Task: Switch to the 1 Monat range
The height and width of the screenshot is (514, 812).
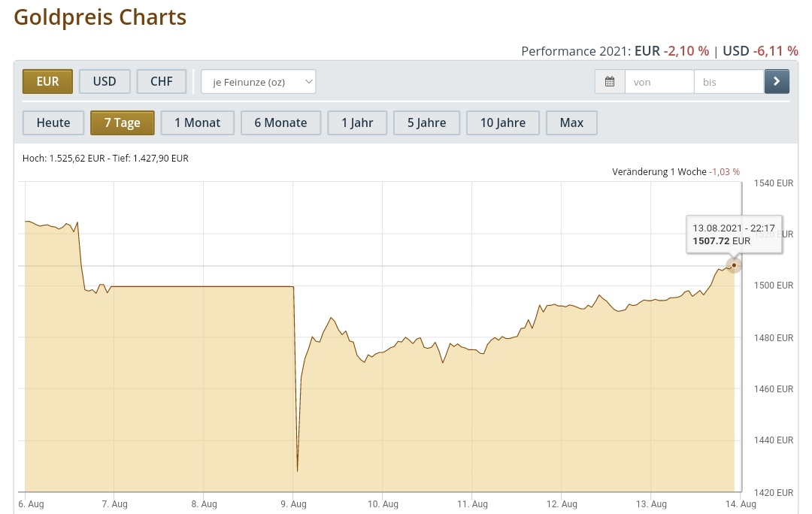Action: coord(198,122)
